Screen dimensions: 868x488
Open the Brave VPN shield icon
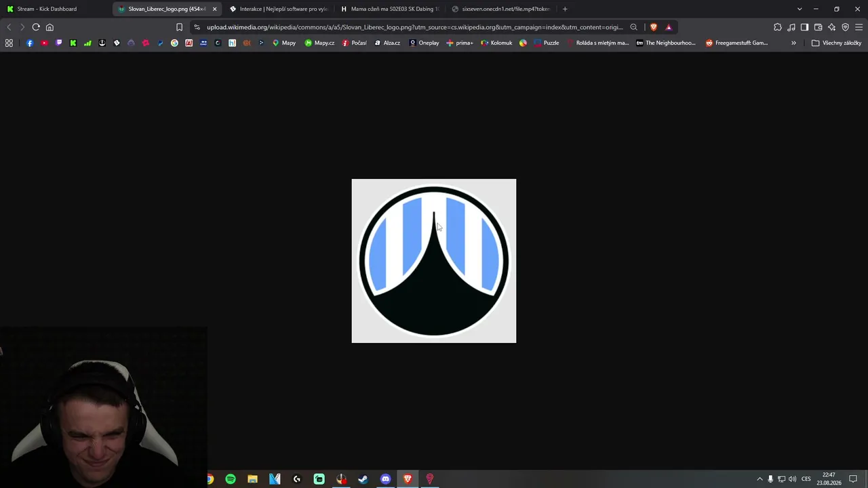(x=845, y=27)
